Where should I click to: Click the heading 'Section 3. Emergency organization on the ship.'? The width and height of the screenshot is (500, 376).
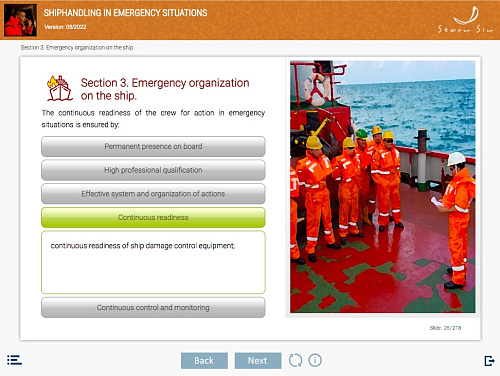(x=165, y=89)
